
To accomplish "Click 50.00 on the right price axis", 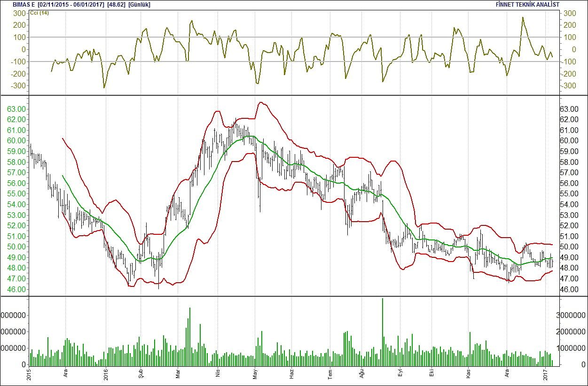I will [569, 247].
